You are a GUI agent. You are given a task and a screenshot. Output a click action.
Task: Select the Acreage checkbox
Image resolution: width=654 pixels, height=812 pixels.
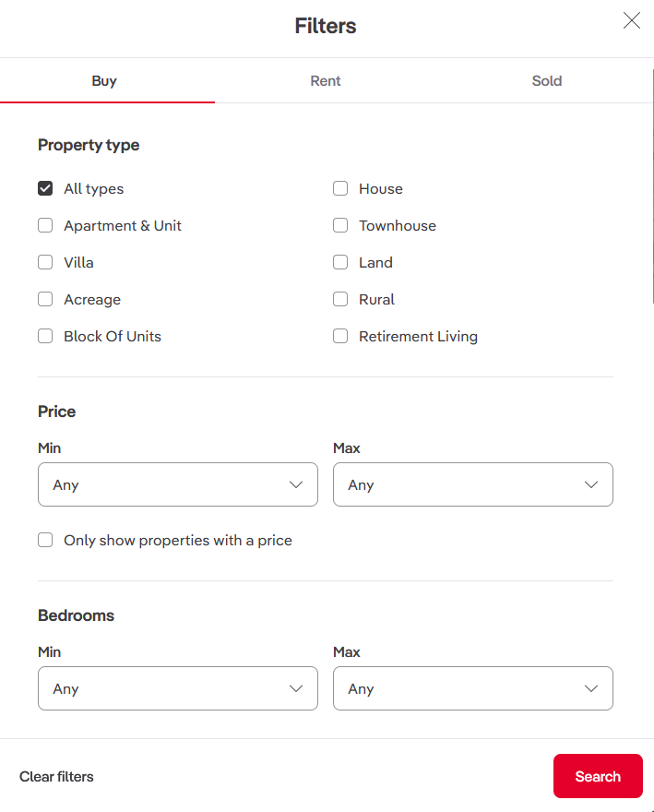coord(45,299)
